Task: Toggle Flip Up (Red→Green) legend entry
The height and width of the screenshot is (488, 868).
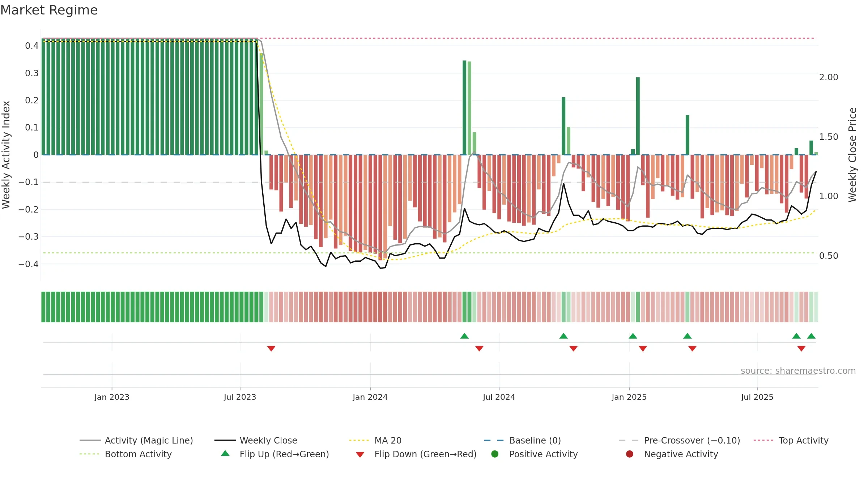Action: (275, 454)
